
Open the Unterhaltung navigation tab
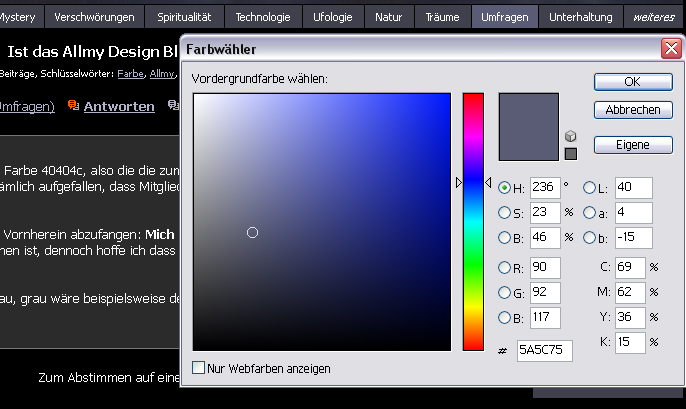click(x=581, y=17)
